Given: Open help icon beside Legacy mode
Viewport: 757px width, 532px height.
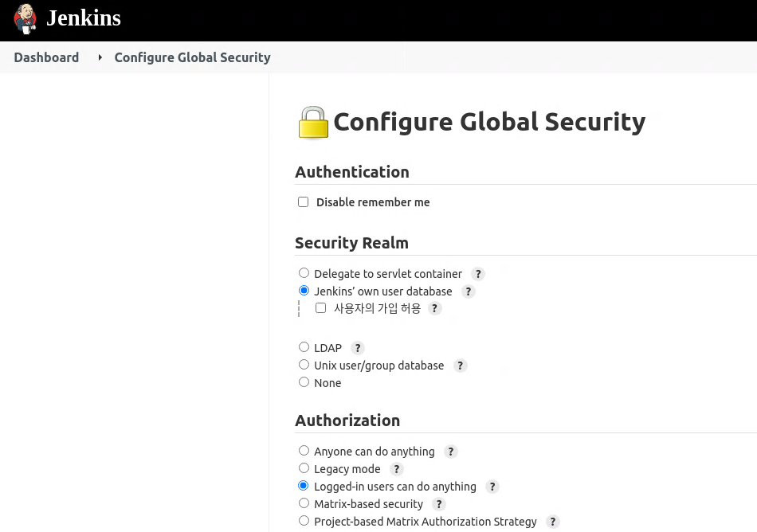Looking at the screenshot, I should pyautogui.click(x=396, y=469).
